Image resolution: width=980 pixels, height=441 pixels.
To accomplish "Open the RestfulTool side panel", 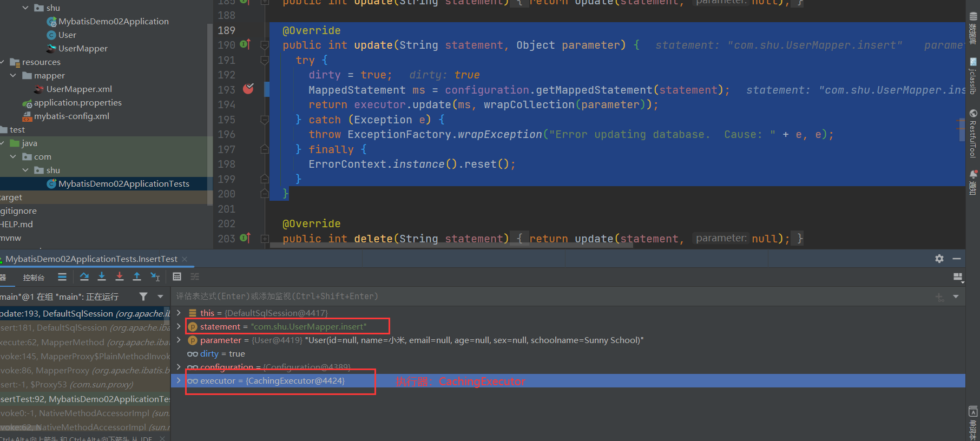I will 973,133.
